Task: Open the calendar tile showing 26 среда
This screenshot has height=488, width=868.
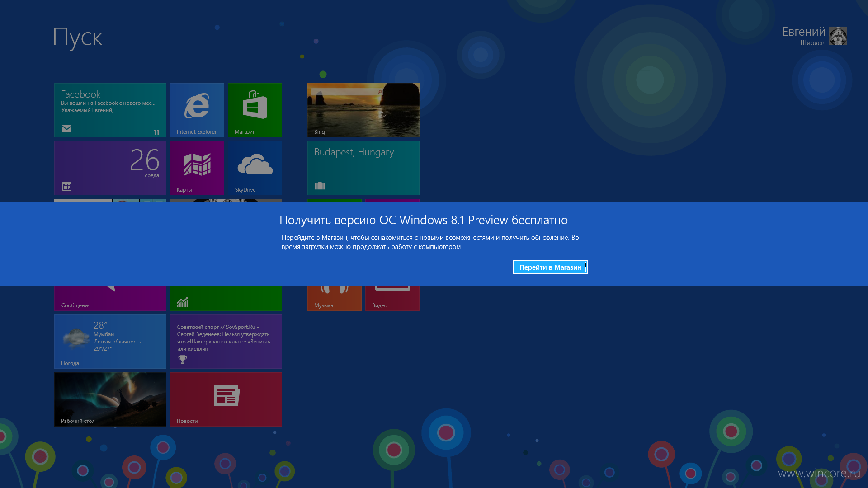Action: 110,168
